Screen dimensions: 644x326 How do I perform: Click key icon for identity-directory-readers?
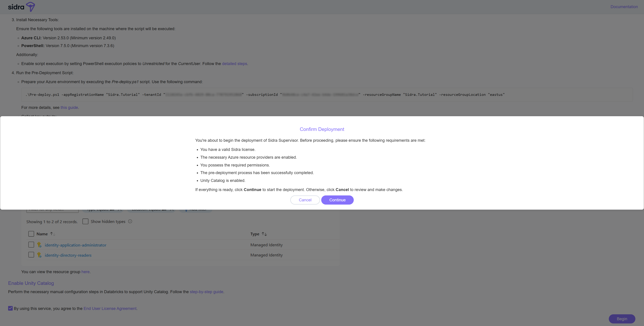(39, 255)
